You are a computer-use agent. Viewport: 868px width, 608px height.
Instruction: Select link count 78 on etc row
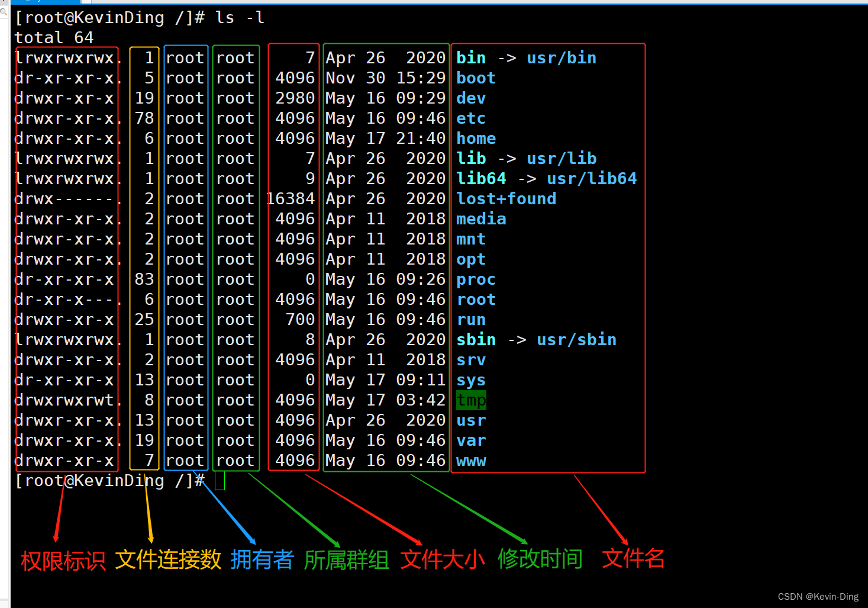tap(144, 118)
